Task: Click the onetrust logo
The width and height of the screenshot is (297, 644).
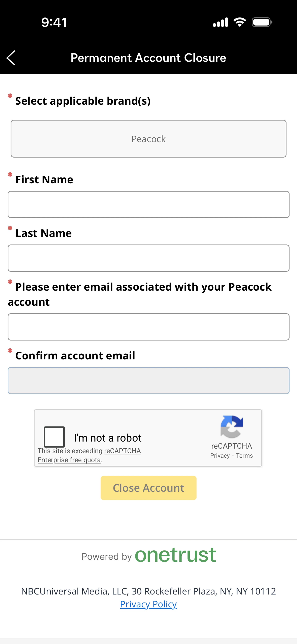Action: [175, 555]
